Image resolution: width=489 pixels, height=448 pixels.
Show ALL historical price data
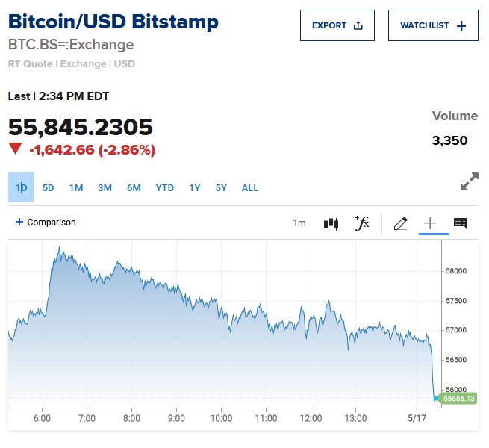(x=250, y=187)
